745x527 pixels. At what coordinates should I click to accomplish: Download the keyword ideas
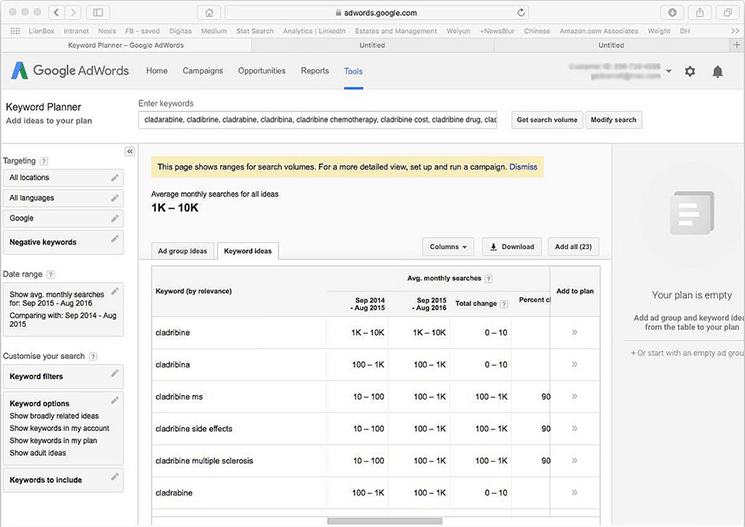click(512, 247)
